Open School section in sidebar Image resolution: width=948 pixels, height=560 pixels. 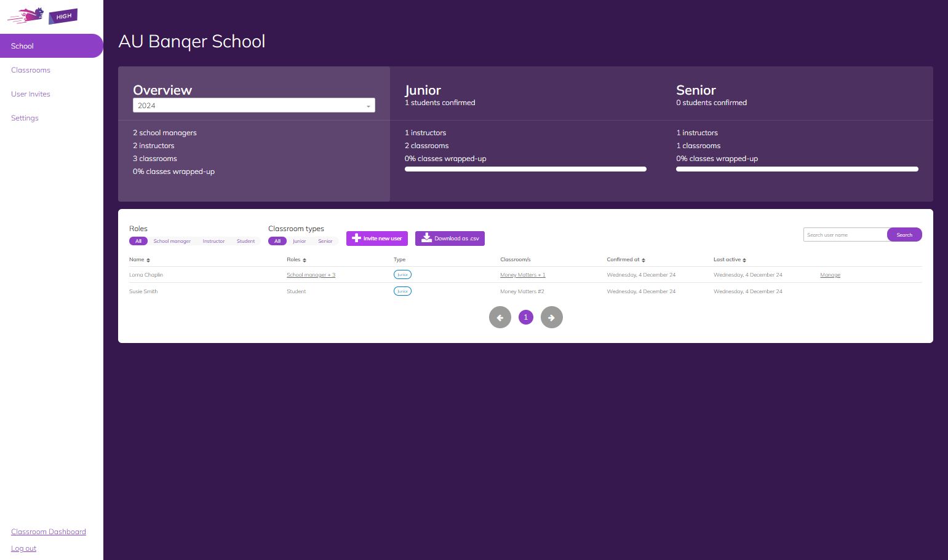[52, 46]
